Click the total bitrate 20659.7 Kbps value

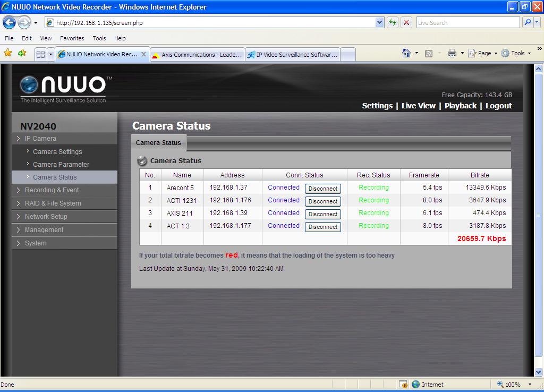click(x=481, y=238)
